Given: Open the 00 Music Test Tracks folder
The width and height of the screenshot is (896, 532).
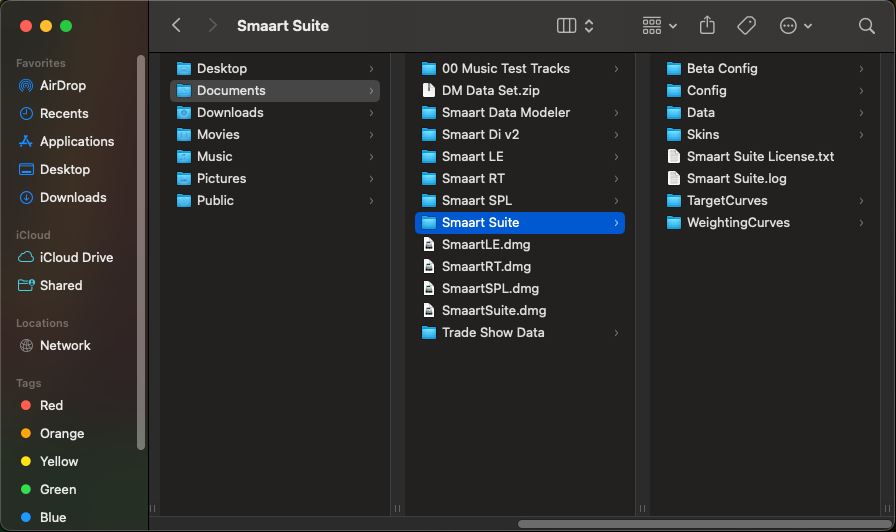Looking at the screenshot, I should point(520,69).
